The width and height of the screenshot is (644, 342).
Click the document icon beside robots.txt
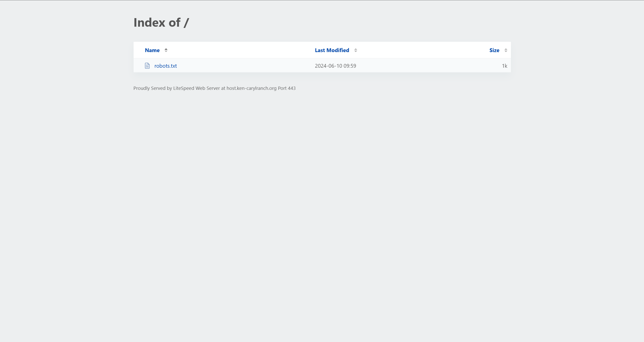click(147, 66)
